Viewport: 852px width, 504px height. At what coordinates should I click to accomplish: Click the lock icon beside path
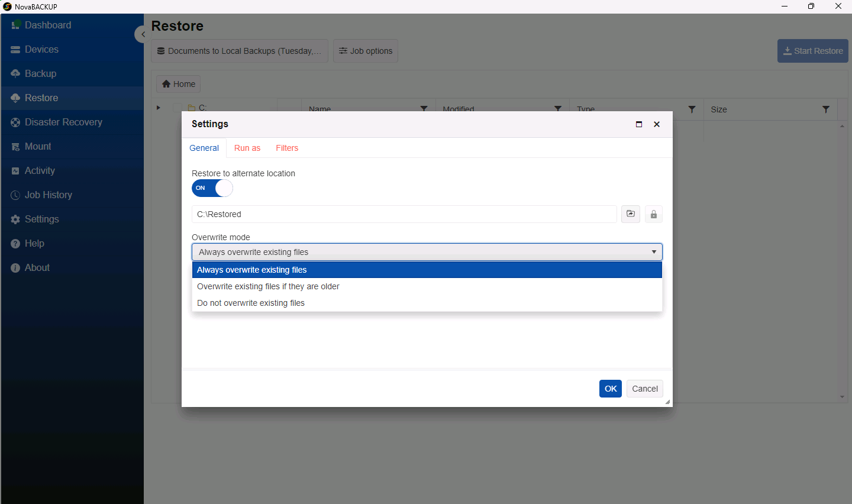coord(654,214)
